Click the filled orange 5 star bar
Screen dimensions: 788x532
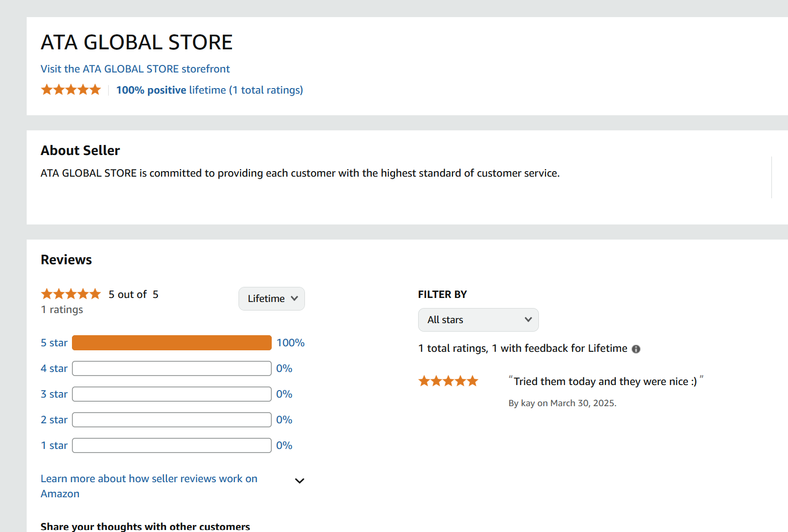pos(172,343)
